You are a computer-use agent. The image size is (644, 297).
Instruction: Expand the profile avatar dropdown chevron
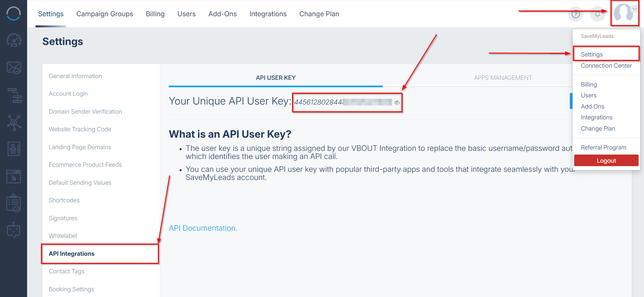pyautogui.click(x=634, y=9)
